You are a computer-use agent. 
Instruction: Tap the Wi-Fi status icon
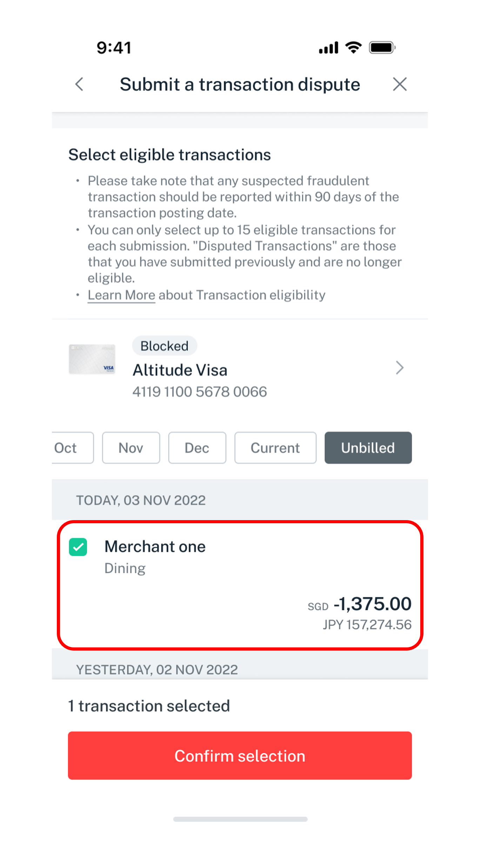(353, 47)
